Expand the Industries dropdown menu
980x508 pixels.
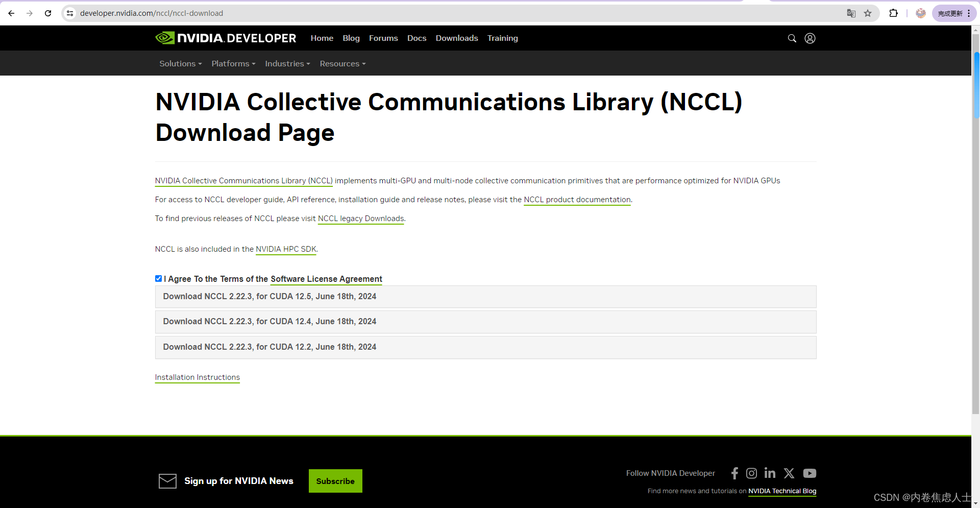(x=287, y=64)
